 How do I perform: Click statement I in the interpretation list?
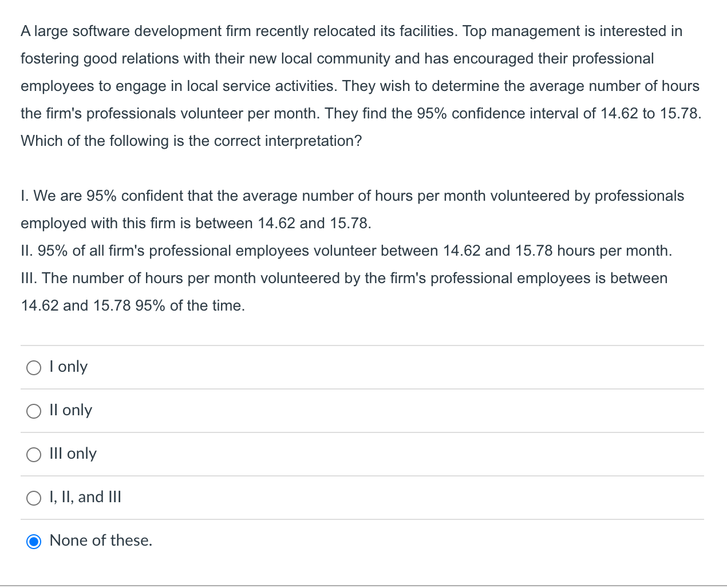tap(352, 209)
